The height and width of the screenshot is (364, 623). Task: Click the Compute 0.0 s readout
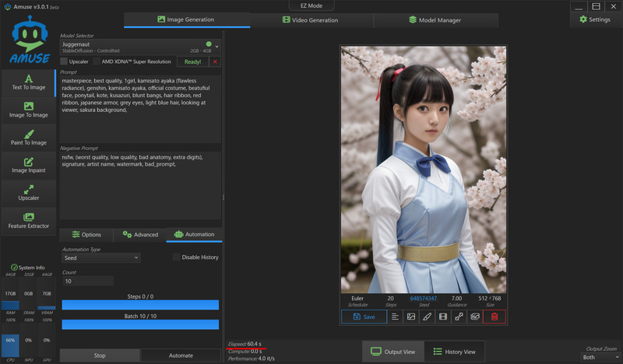pyautogui.click(x=245, y=352)
